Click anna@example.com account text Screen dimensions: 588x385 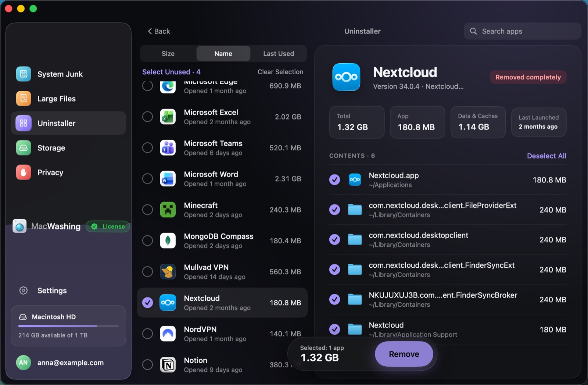click(x=71, y=363)
